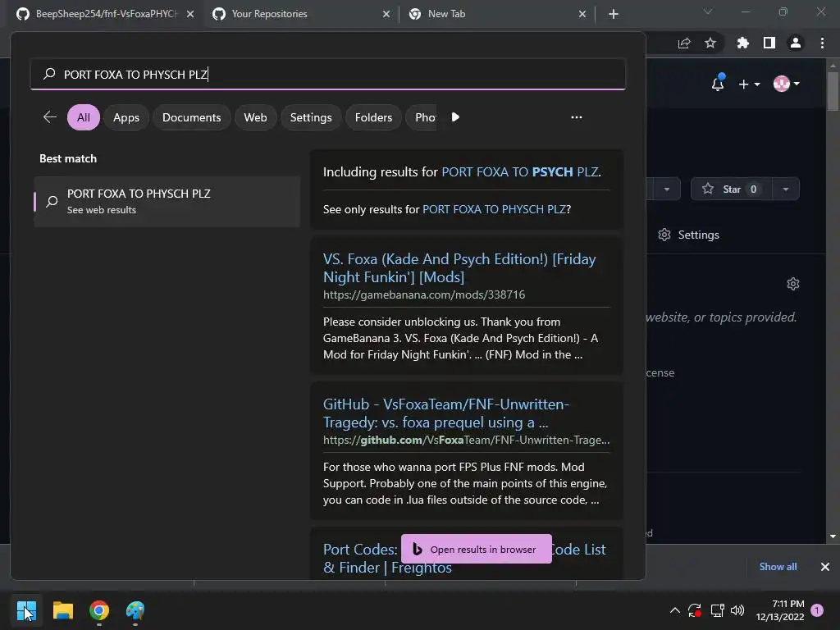Close the Your Repositories tab
This screenshot has height=630, width=840.
pyautogui.click(x=386, y=14)
